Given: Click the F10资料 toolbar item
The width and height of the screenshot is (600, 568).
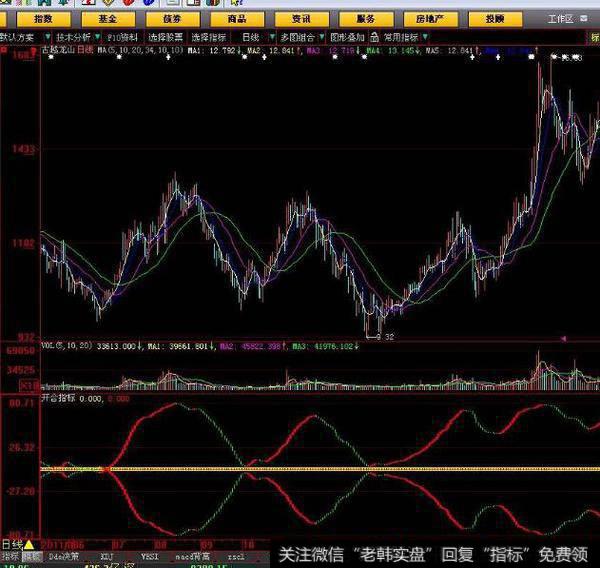Looking at the screenshot, I should (x=124, y=35).
